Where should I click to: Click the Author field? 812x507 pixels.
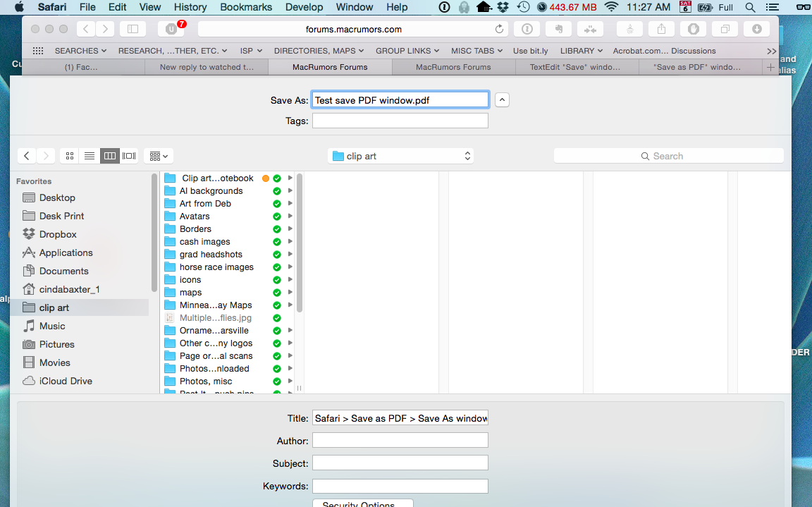[x=400, y=440]
